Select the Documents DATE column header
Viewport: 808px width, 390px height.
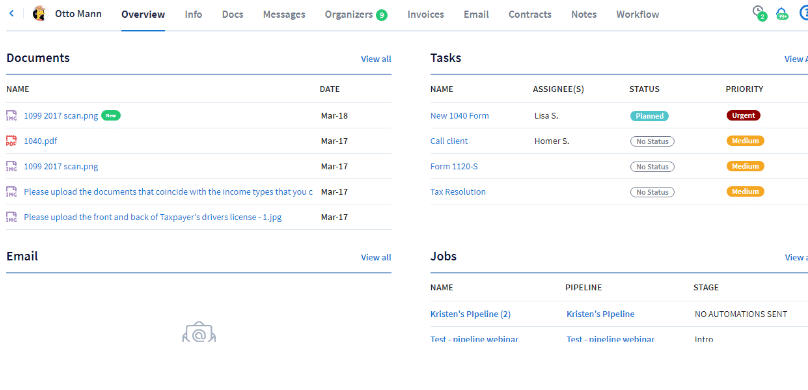pyautogui.click(x=329, y=89)
